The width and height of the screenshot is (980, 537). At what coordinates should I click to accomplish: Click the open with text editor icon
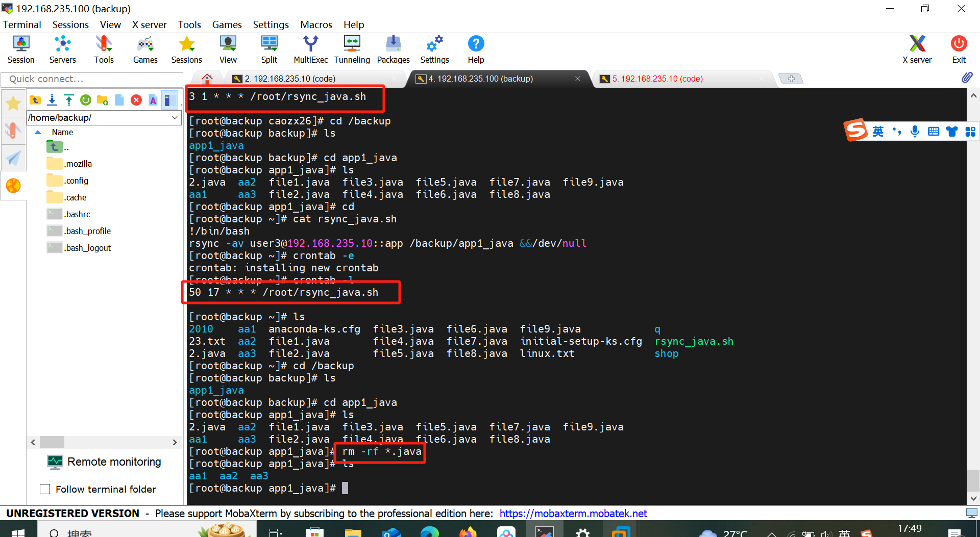pyautogui.click(x=153, y=100)
